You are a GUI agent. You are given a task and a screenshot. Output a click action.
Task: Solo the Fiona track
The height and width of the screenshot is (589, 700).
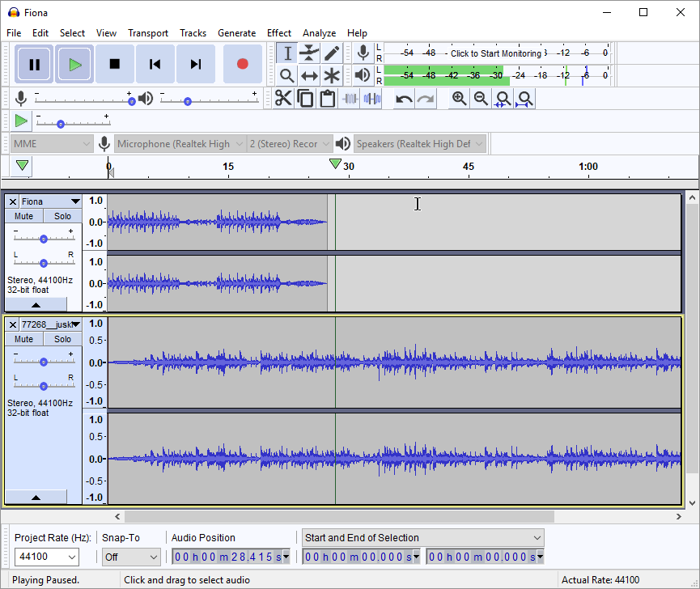62,216
